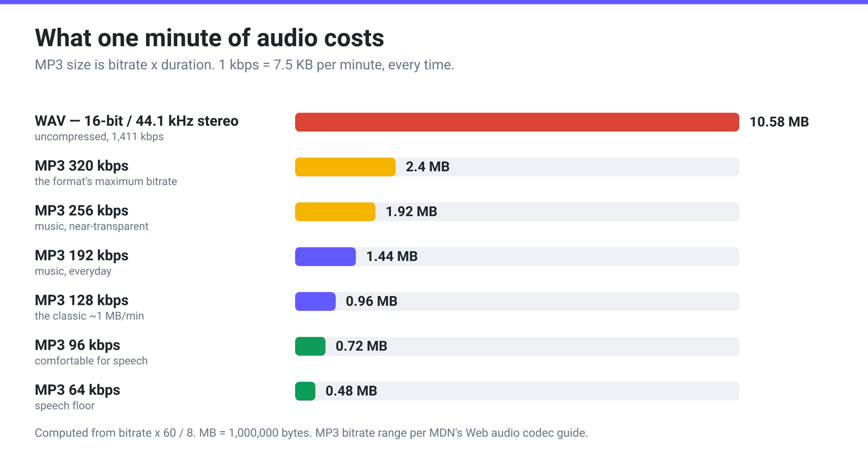Select the 'MP3 320 kbps' label
Image resolution: width=868 pixels, height=467 pixels.
tap(81, 166)
